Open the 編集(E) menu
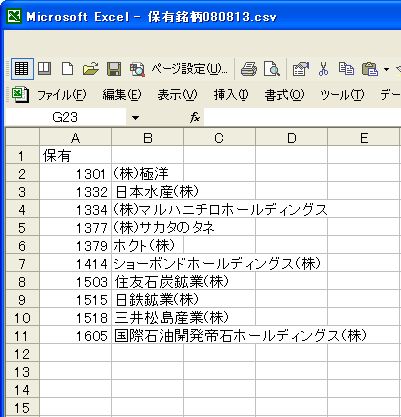Screen dimensions: 401x417 point(122,95)
